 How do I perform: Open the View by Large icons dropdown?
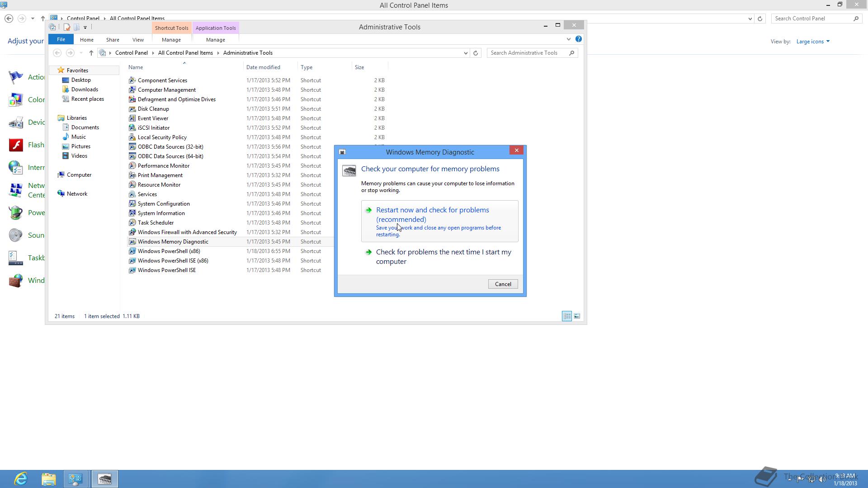coord(813,42)
